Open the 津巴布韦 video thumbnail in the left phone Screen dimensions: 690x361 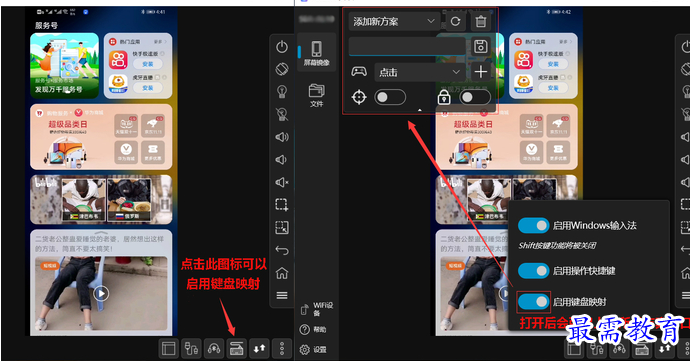click(x=84, y=200)
